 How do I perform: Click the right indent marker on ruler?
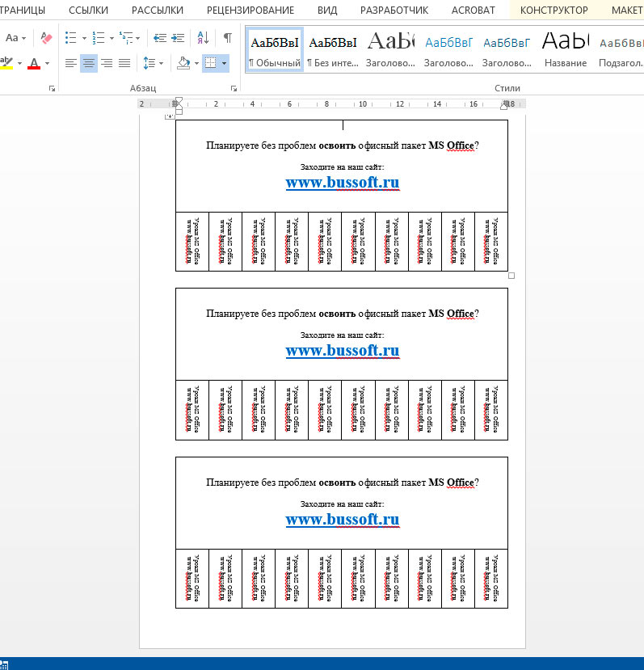(504, 106)
